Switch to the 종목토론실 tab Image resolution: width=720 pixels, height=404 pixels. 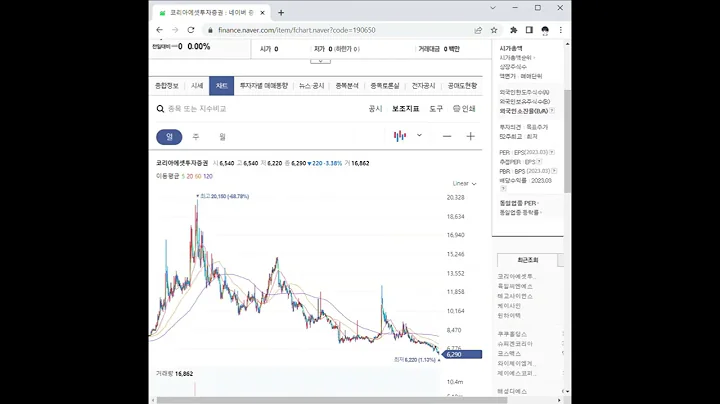tap(385, 86)
